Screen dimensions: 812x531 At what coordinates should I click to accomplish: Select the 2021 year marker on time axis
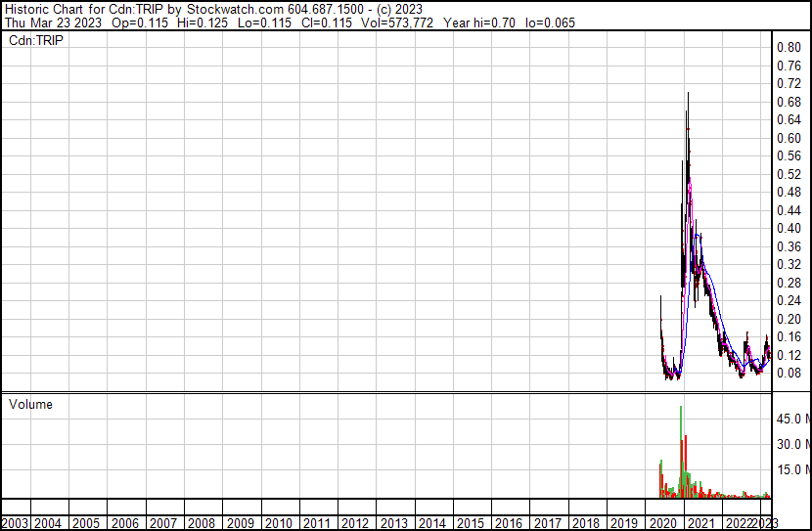point(700,523)
